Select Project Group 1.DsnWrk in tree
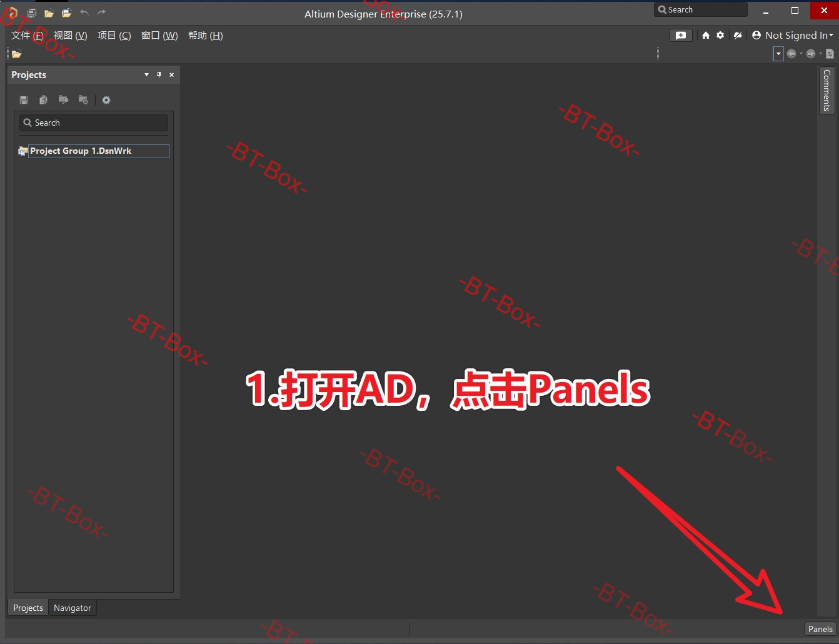 click(99, 151)
